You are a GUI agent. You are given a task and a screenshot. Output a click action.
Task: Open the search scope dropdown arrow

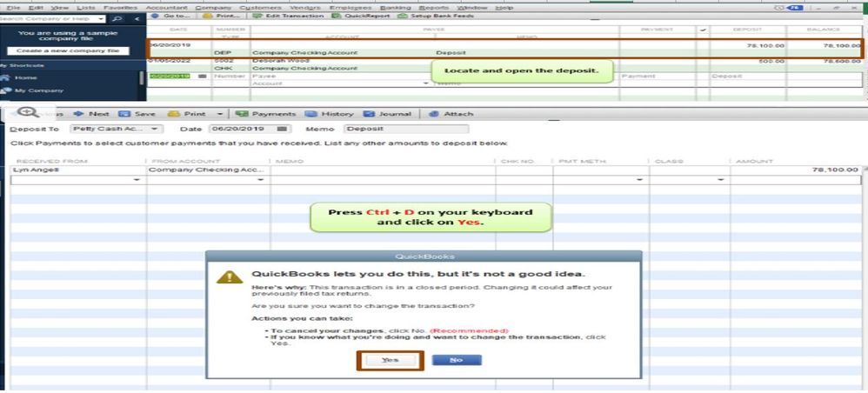point(101,19)
